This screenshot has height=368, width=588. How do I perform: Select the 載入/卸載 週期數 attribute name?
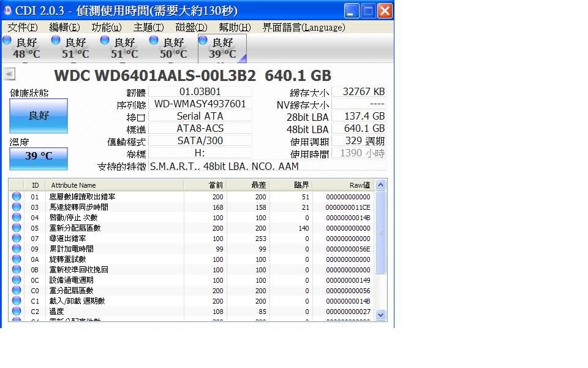(x=77, y=301)
